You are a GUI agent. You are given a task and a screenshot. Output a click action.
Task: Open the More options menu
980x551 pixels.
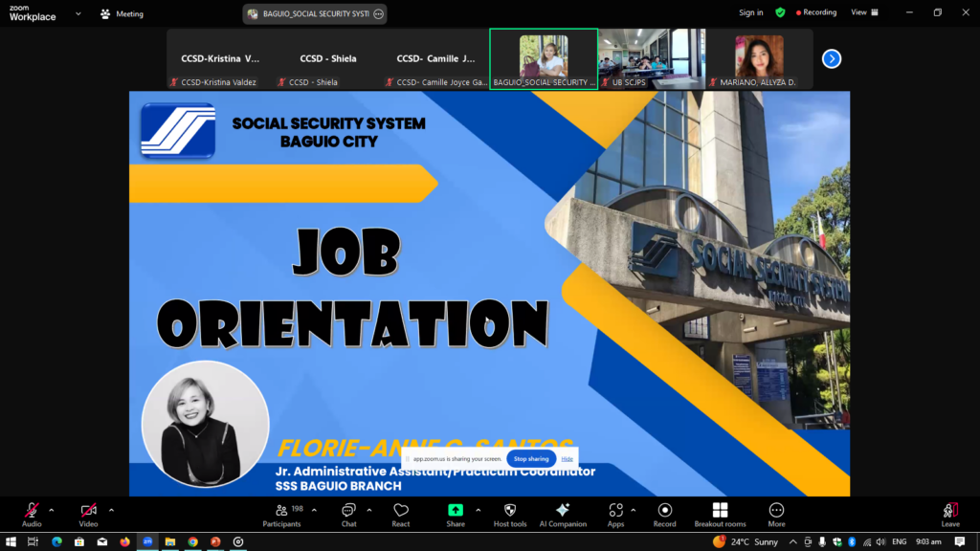point(776,515)
